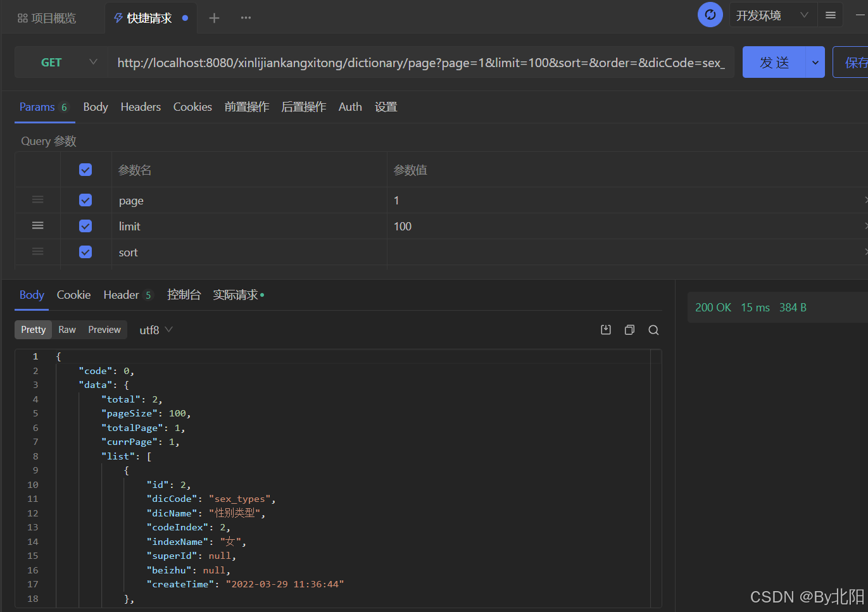Open the response Header tab
The height and width of the screenshot is (612, 868).
[x=127, y=295]
